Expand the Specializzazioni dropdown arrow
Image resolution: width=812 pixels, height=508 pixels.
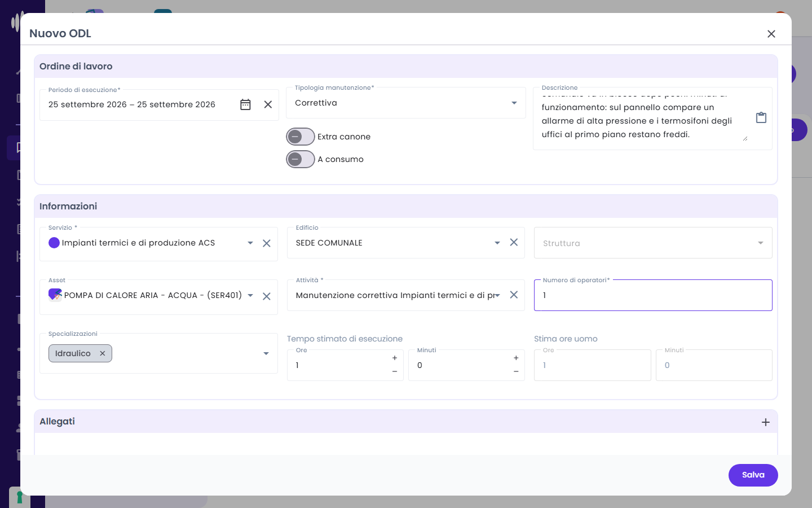pyautogui.click(x=266, y=353)
